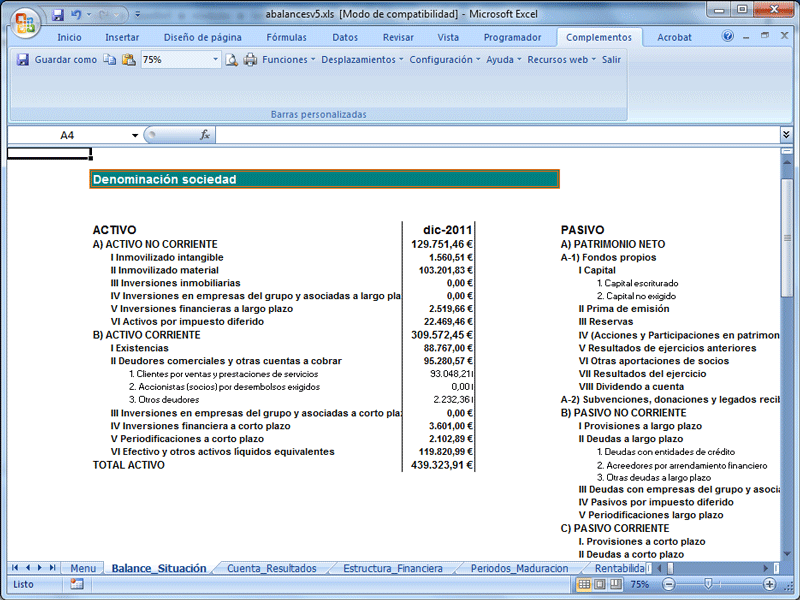The height and width of the screenshot is (600, 800).
Task: Switch to the Insertar ribbon tab
Action: pyautogui.click(x=122, y=37)
